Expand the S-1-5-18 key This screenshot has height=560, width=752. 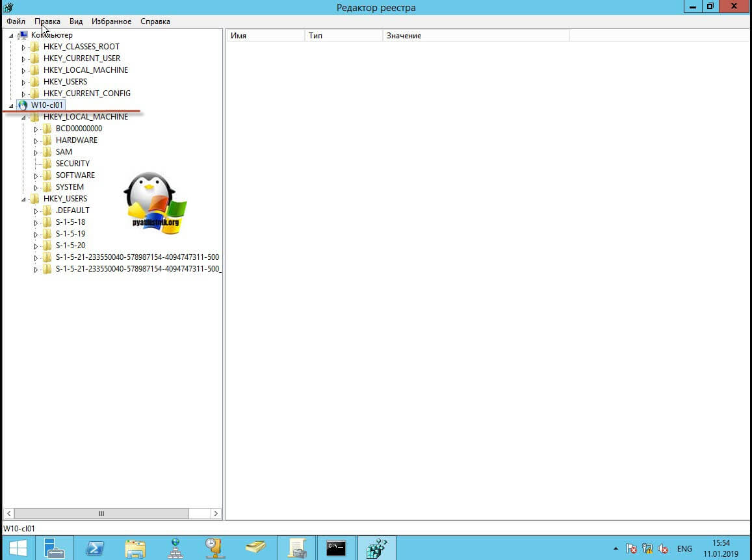click(36, 223)
